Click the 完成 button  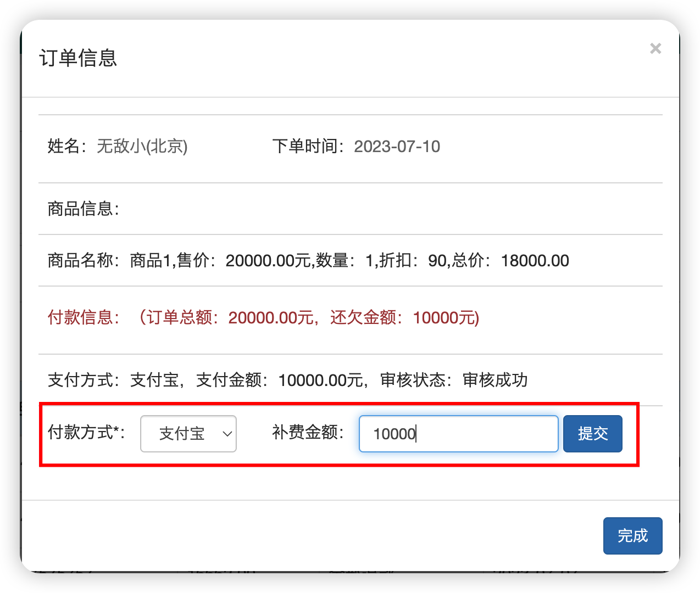tap(633, 536)
